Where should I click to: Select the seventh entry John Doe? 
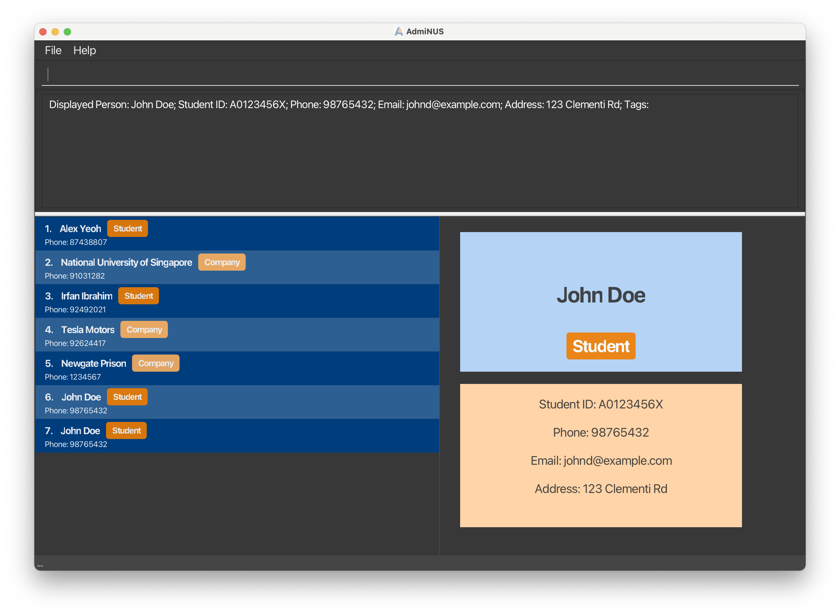[x=80, y=431]
